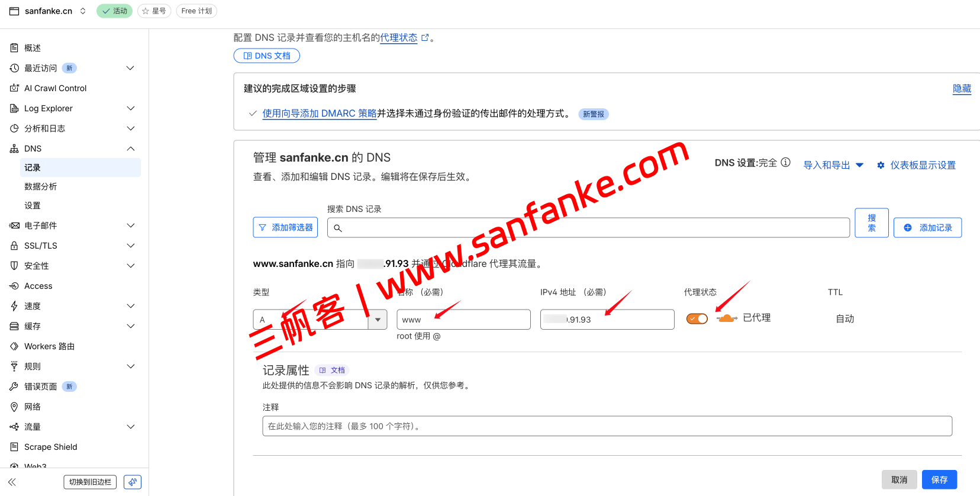980x496 pixels.
Task: Click the add filter button
Action: (x=285, y=227)
